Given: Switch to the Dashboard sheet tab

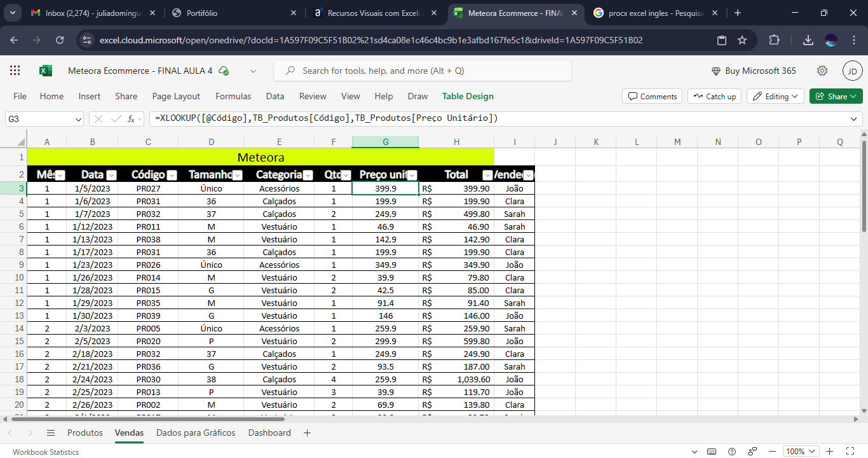Looking at the screenshot, I should [269, 433].
